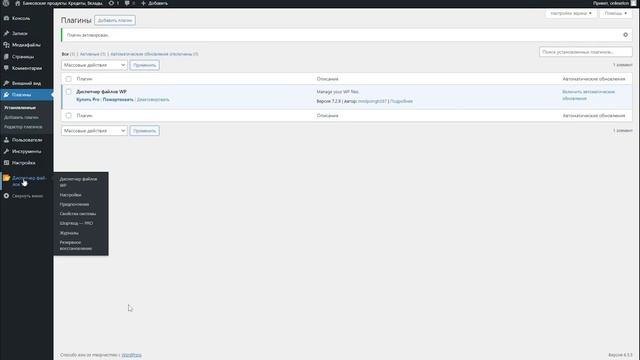Open Настройки via the settings icon in the sidebar
640x360 pixels.
point(6,163)
